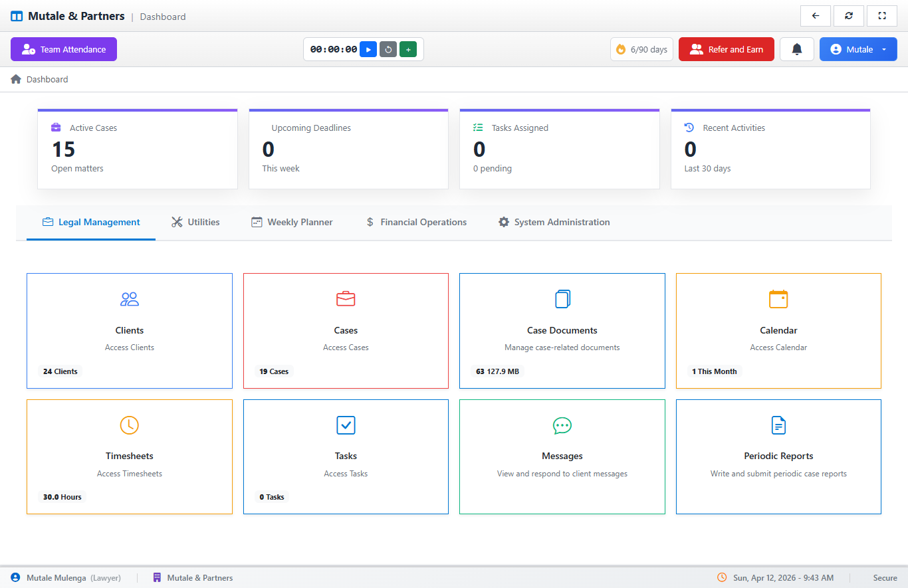This screenshot has height=588, width=908.
Task: Go to Dashboard via the breadcrumb home link
Action: (x=40, y=79)
